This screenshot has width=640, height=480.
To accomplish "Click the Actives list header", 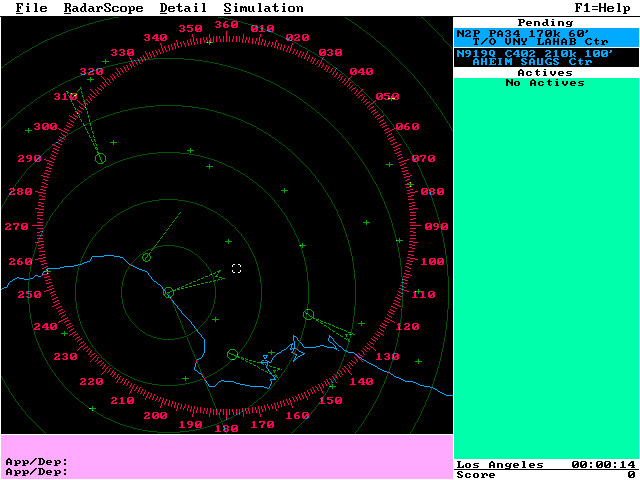I will coord(546,73).
